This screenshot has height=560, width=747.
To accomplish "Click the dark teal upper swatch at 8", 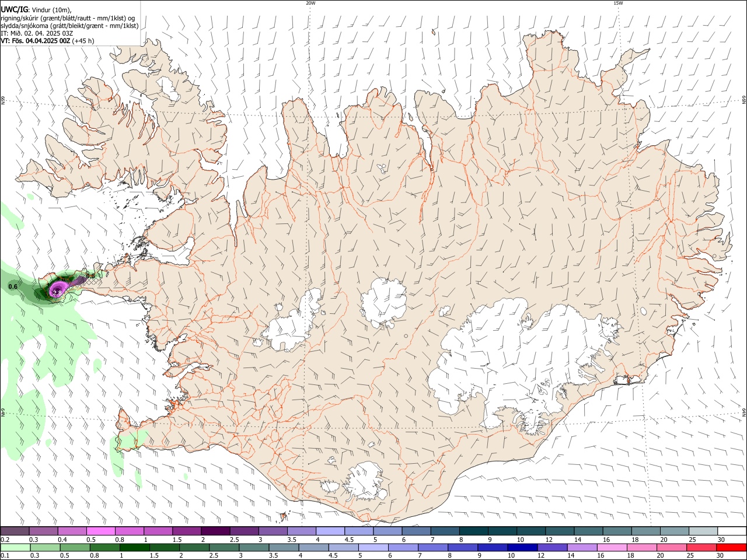I will (473, 531).
